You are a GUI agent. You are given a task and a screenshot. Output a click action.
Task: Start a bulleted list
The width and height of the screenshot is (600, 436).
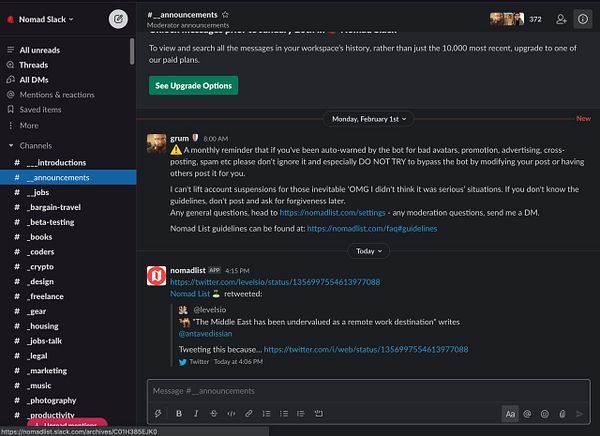point(284,413)
